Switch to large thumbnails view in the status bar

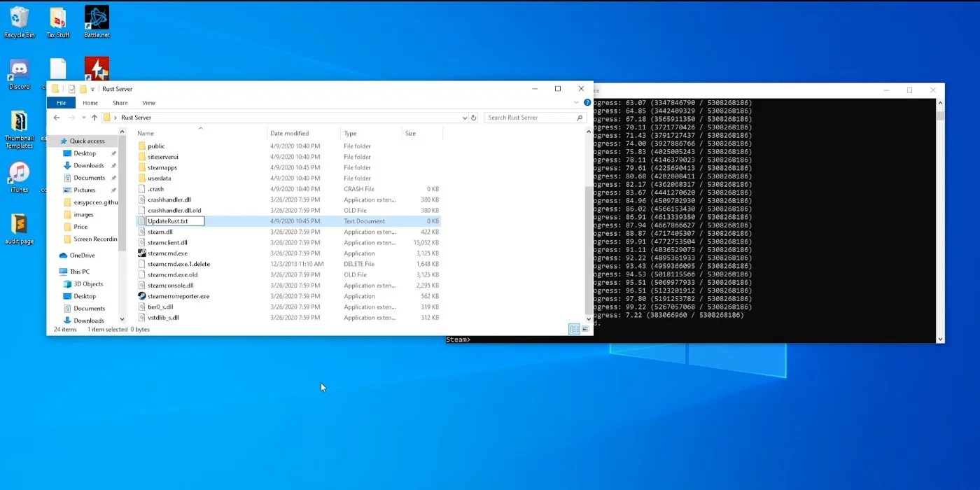(x=584, y=329)
